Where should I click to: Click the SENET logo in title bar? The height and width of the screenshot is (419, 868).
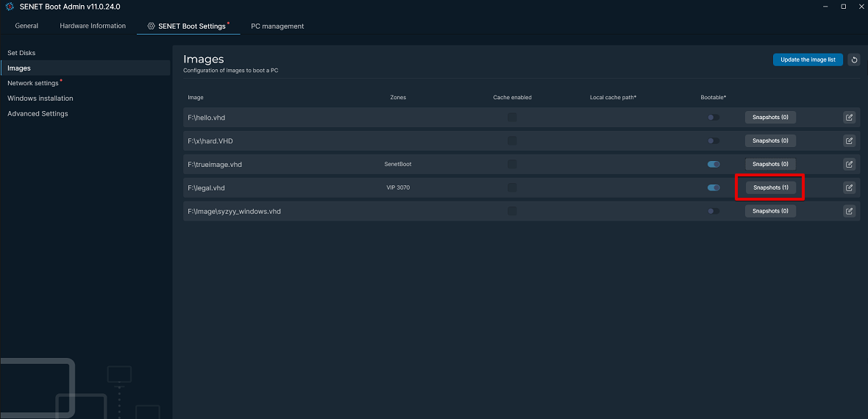pyautogui.click(x=10, y=7)
